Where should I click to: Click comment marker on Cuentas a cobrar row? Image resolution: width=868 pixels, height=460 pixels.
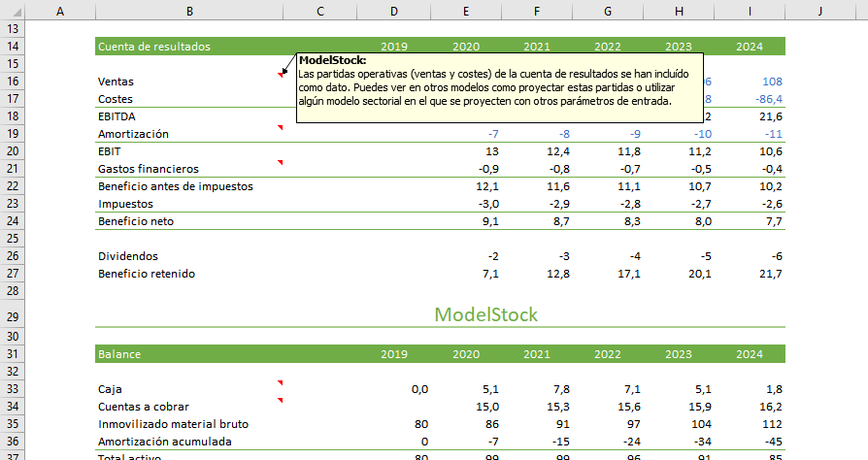coord(280,401)
